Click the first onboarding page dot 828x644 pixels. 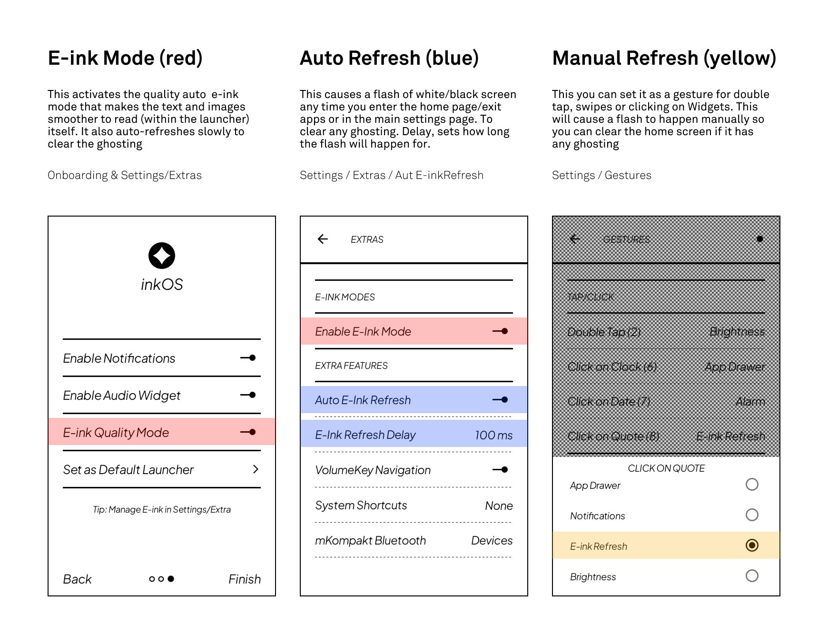tap(152, 579)
